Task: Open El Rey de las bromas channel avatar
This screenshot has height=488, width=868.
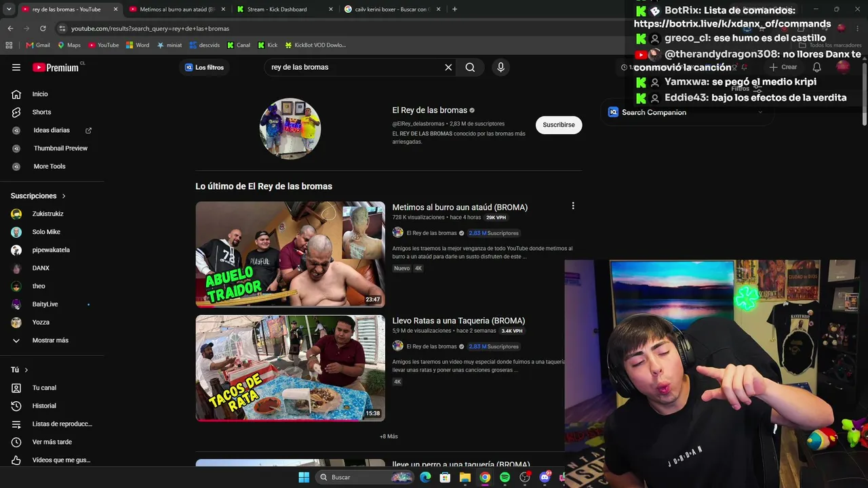Action: pos(290,128)
